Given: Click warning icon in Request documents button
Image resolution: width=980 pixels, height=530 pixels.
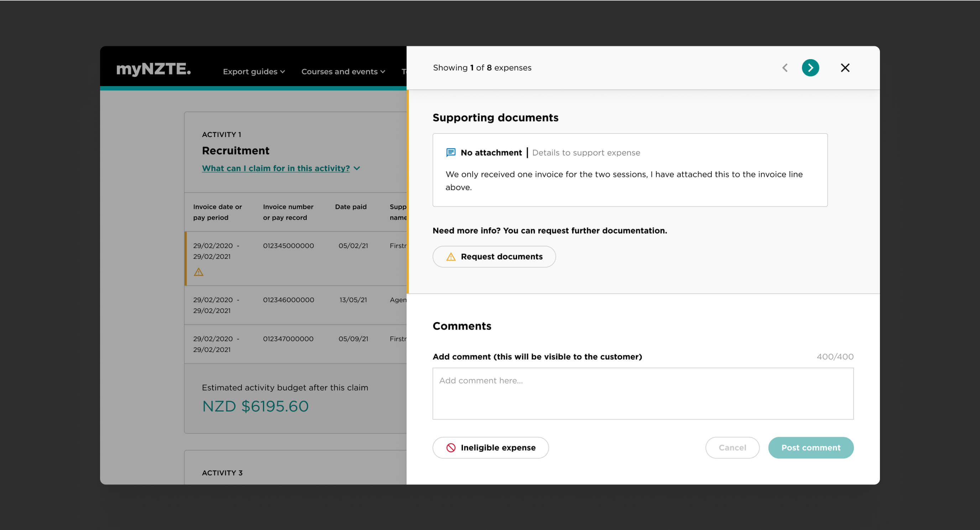Looking at the screenshot, I should (450, 257).
